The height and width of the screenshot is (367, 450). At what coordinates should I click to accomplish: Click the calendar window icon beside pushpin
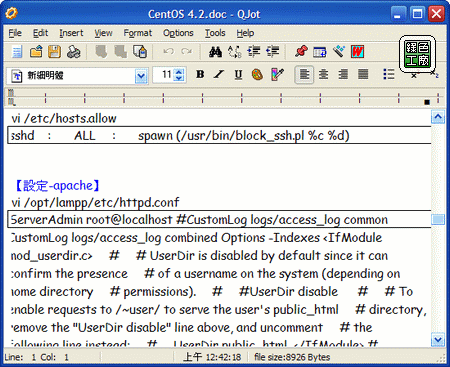click(x=320, y=52)
